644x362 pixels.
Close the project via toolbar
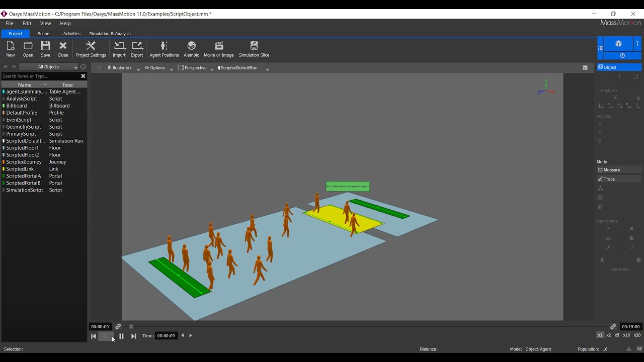coord(63,49)
